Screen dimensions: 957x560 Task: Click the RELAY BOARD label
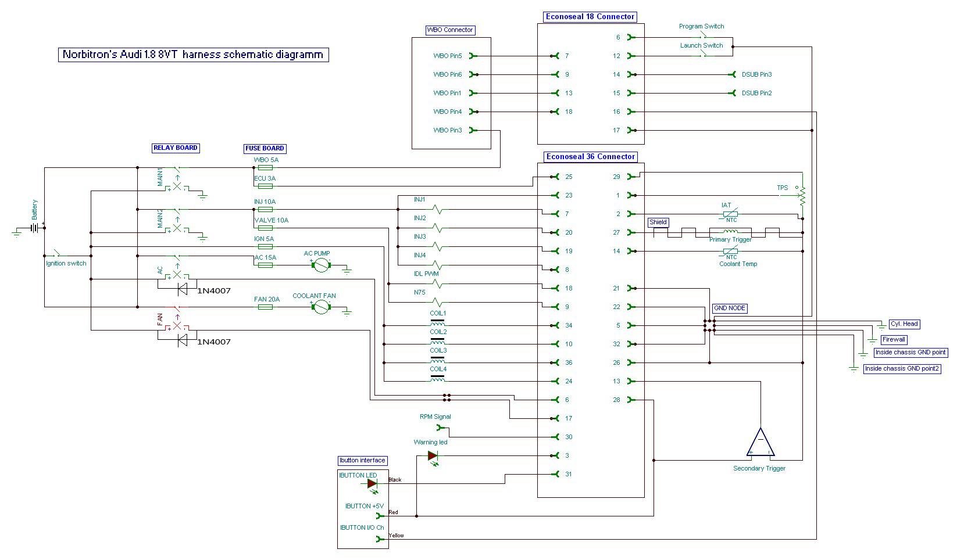[x=175, y=148]
